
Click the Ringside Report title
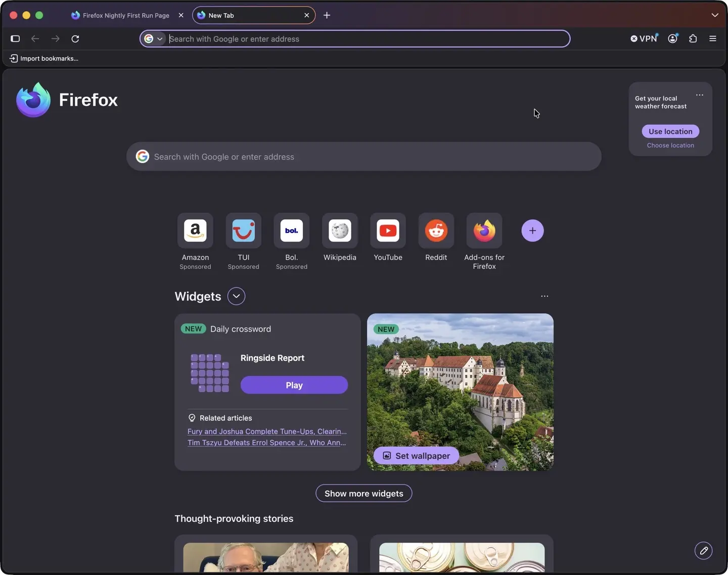tap(272, 358)
